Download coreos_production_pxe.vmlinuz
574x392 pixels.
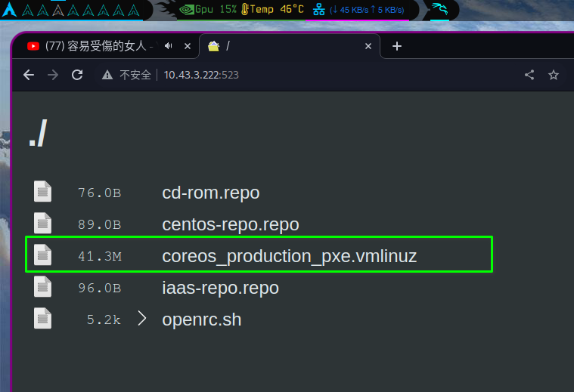(x=289, y=256)
